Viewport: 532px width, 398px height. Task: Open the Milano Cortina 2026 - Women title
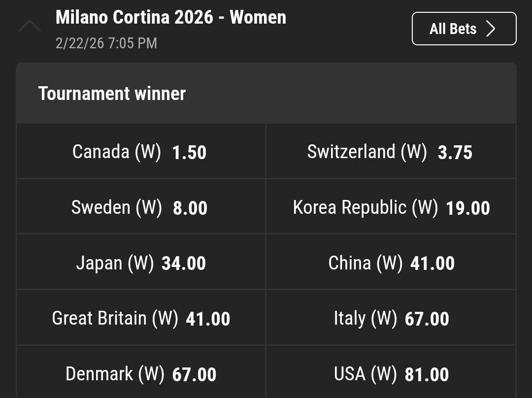pyautogui.click(x=170, y=17)
